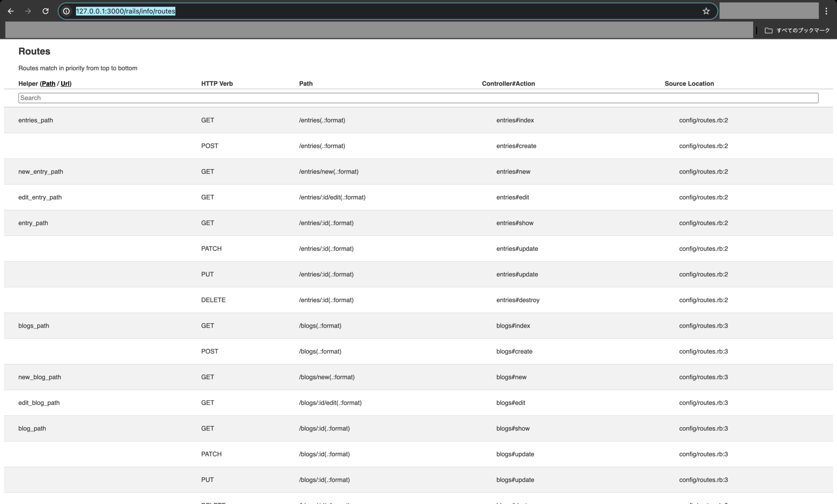Open the site information icon
This screenshot has height=504, width=837.
(x=66, y=11)
